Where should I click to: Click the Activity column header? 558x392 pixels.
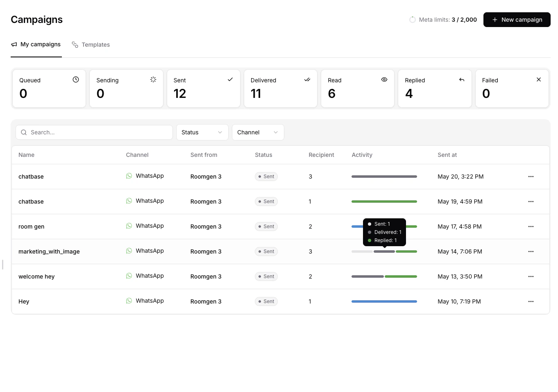click(362, 155)
